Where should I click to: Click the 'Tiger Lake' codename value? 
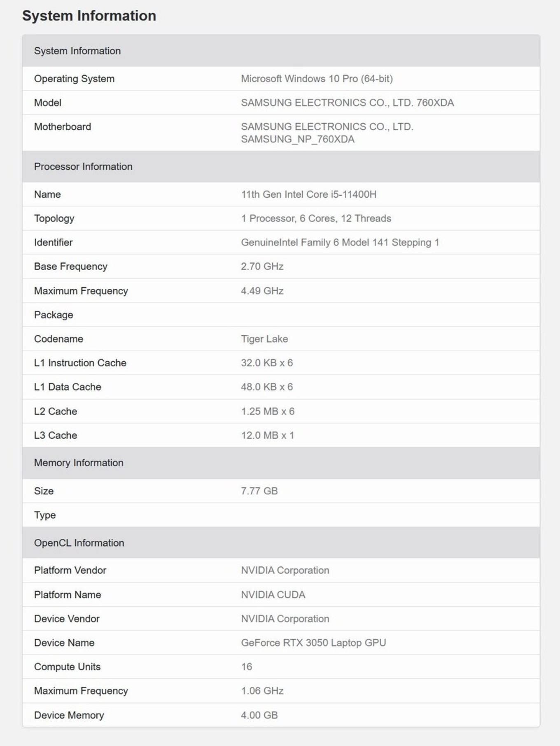[264, 339]
